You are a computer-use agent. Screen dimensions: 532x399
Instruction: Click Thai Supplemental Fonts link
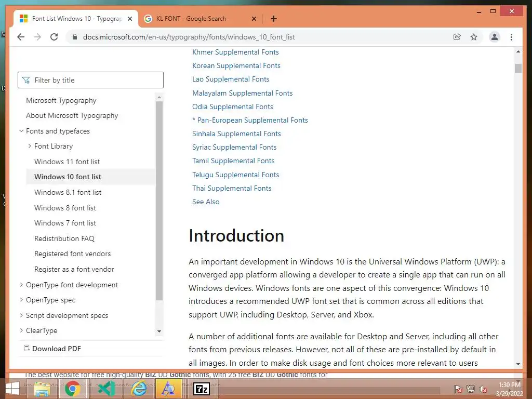(x=232, y=188)
